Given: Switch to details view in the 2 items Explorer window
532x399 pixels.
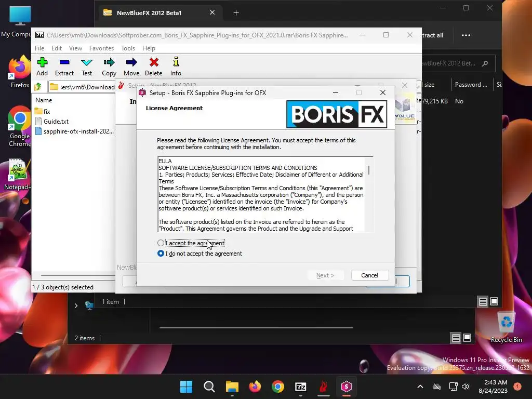Looking at the screenshot, I should tap(456, 338).
